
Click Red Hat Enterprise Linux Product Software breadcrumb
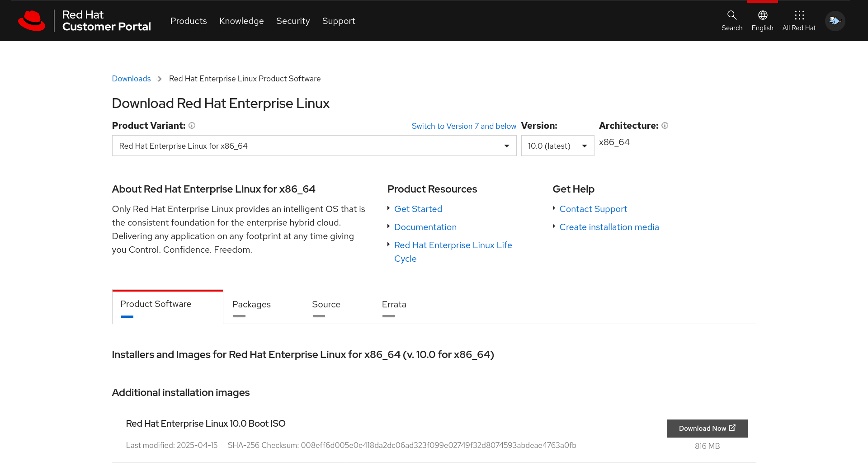point(245,79)
